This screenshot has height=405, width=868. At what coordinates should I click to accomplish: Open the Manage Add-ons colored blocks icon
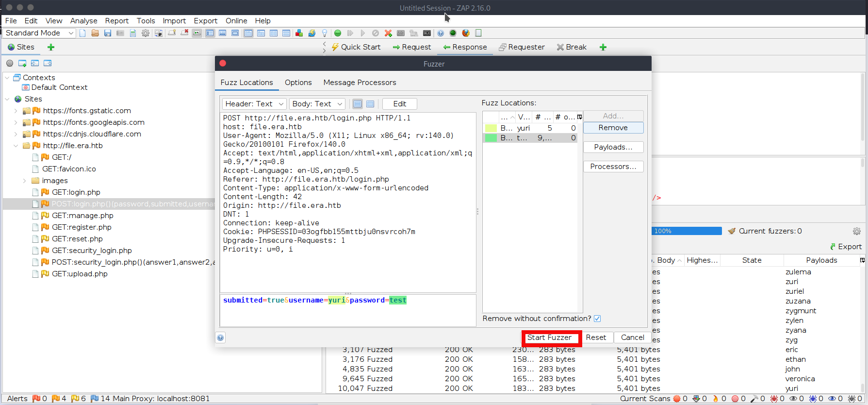[299, 33]
